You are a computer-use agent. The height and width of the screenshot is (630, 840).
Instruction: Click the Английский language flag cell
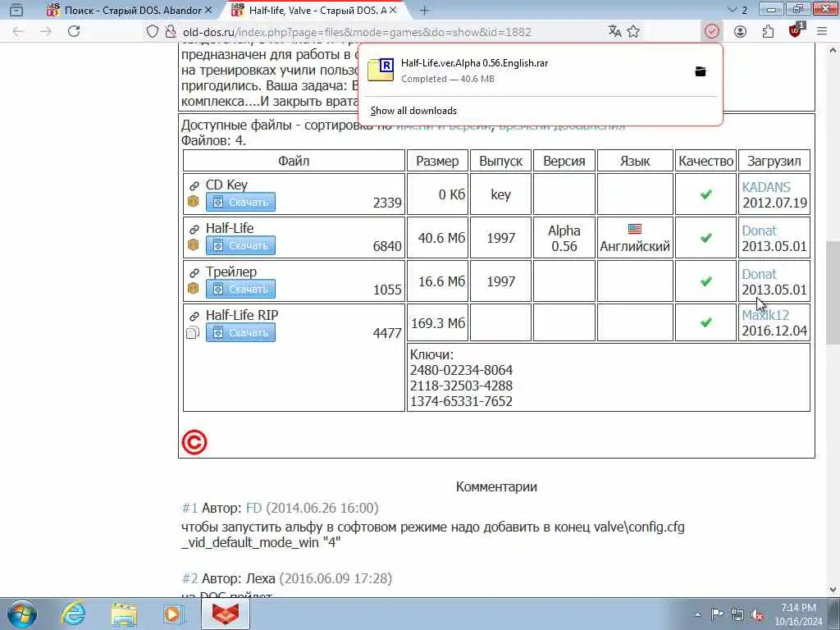tap(635, 238)
